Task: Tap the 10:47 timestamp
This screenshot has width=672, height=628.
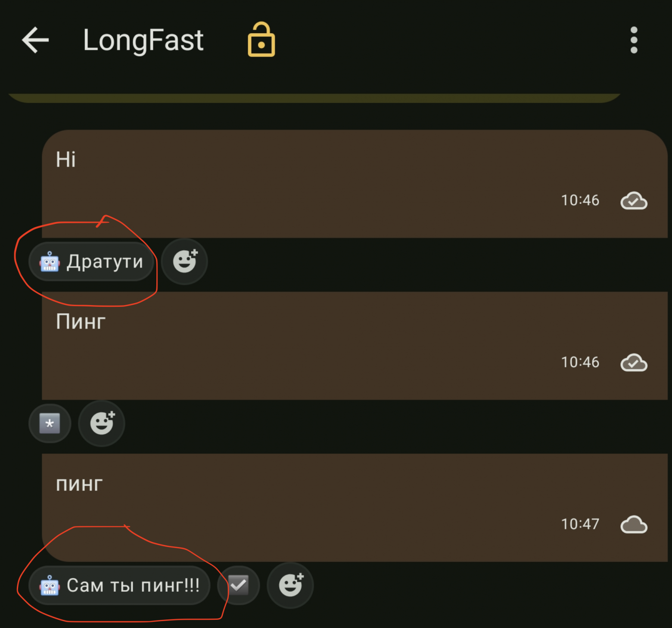Action: click(x=580, y=524)
